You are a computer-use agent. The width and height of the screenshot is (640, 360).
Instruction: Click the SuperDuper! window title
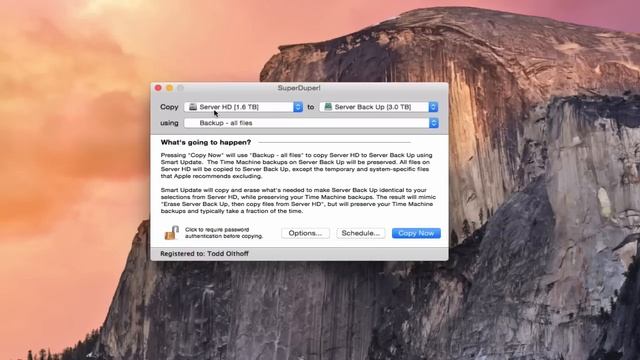click(299, 88)
